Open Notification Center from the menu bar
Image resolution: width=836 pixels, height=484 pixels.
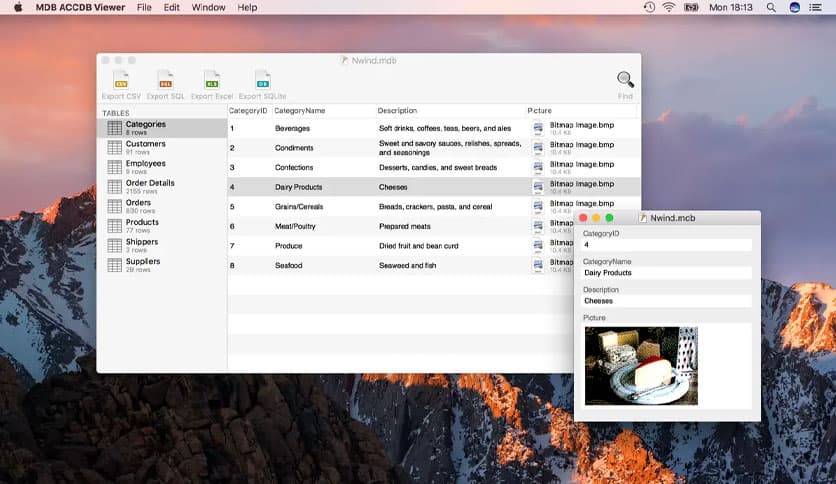(815, 7)
